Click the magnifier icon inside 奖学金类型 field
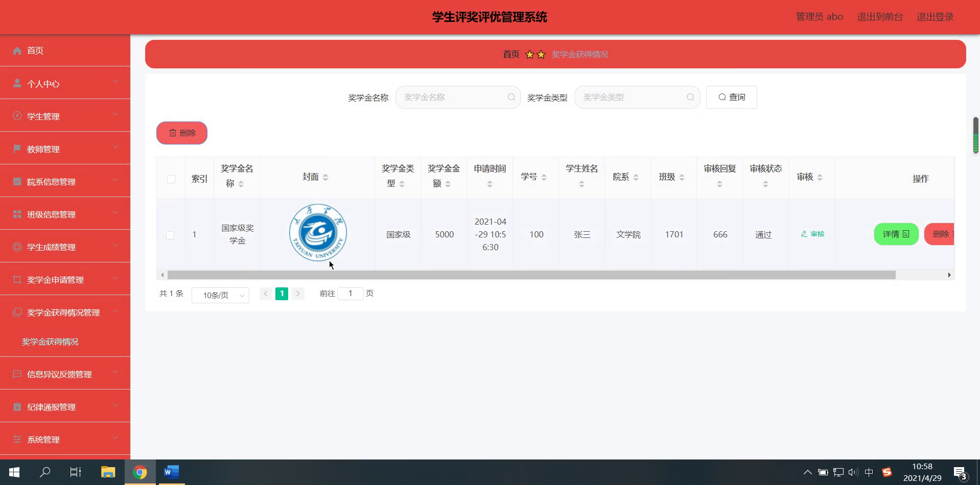Image resolution: width=980 pixels, height=485 pixels. tap(690, 97)
